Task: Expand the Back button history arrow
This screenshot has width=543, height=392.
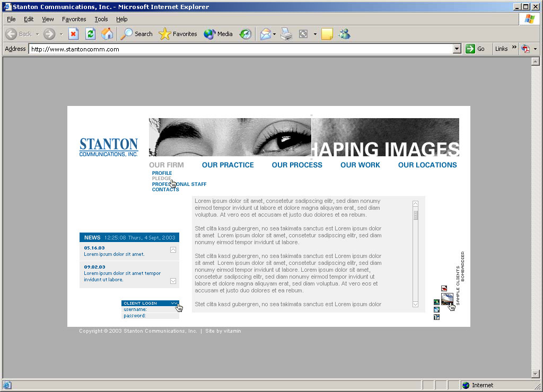Action: (37, 34)
